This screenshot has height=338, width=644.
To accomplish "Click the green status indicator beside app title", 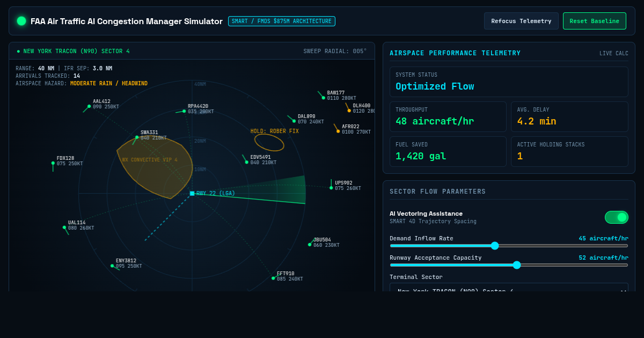I will (21, 21).
